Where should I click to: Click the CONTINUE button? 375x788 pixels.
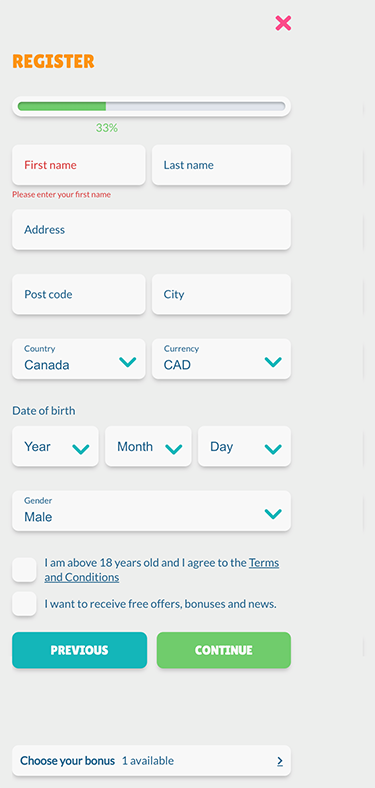point(224,650)
